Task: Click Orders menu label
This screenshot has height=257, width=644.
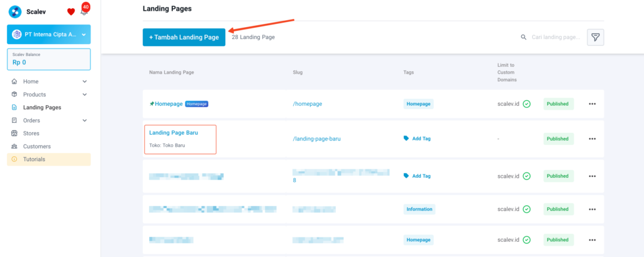Action: coord(31,120)
